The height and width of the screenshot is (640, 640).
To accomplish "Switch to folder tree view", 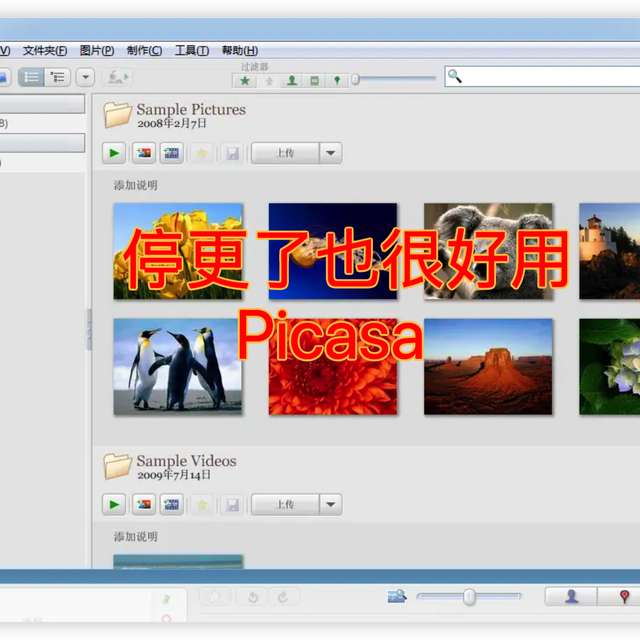I will [x=57, y=77].
